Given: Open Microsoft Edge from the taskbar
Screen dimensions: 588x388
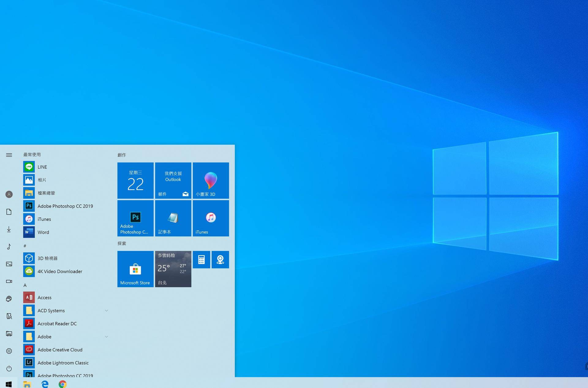Looking at the screenshot, I should point(44,384).
